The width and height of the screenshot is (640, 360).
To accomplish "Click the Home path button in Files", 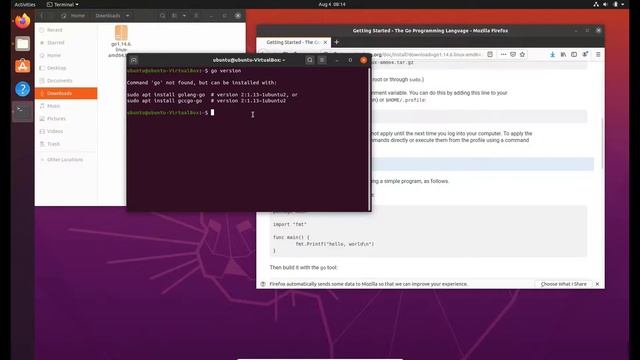I will (73, 16).
